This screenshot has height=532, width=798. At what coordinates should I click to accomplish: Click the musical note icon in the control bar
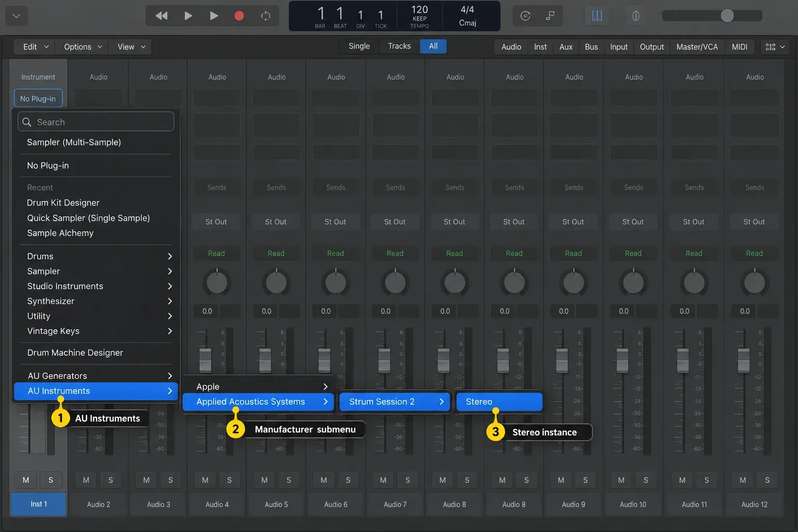pos(550,16)
